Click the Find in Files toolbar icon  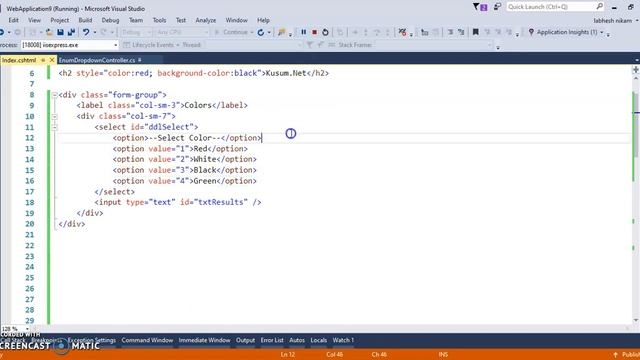[x=281, y=32]
